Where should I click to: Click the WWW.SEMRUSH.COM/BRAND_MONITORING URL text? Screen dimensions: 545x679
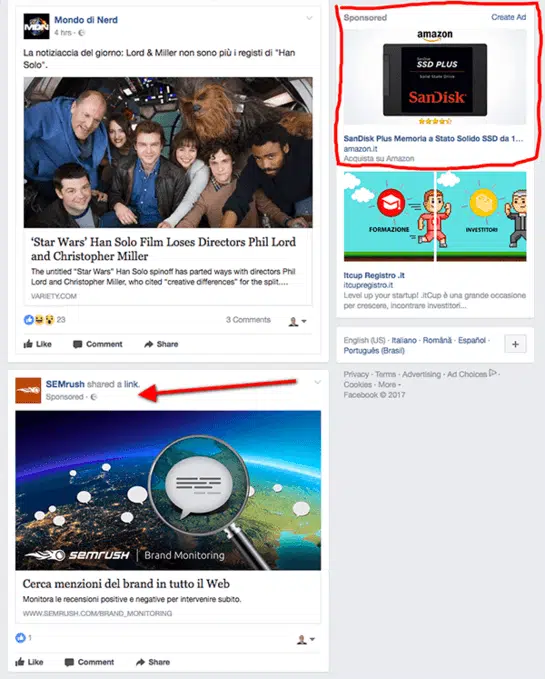point(97,614)
